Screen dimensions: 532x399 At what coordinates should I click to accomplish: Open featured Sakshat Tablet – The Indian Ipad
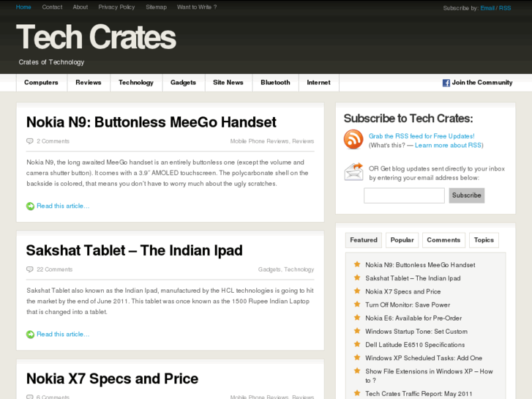[x=413, y=278]
